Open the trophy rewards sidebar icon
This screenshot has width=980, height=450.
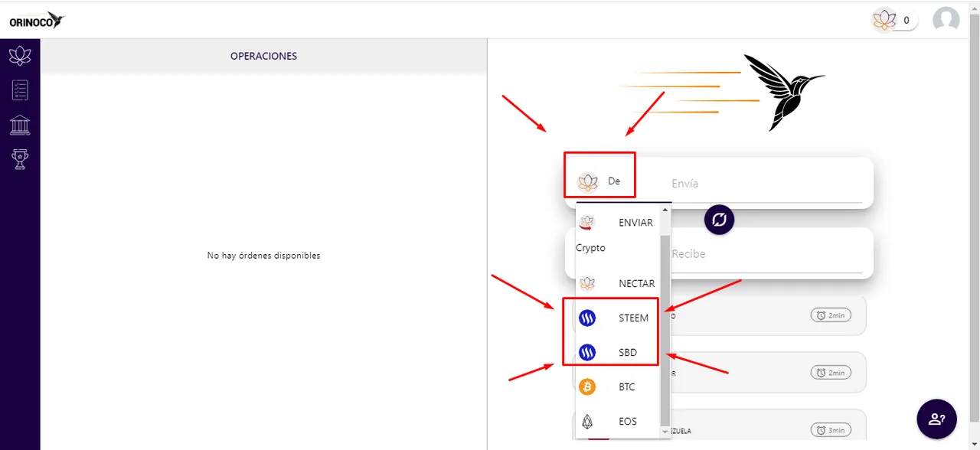click(x=20, y=159)
